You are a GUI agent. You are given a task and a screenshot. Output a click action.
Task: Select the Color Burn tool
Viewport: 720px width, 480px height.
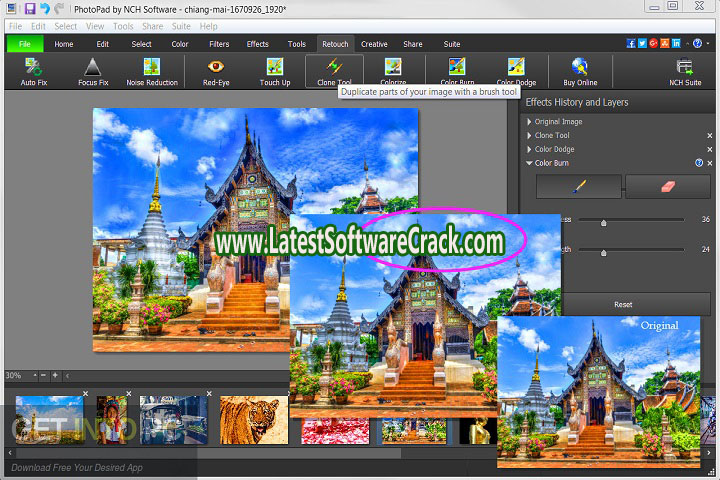[457, 71]
